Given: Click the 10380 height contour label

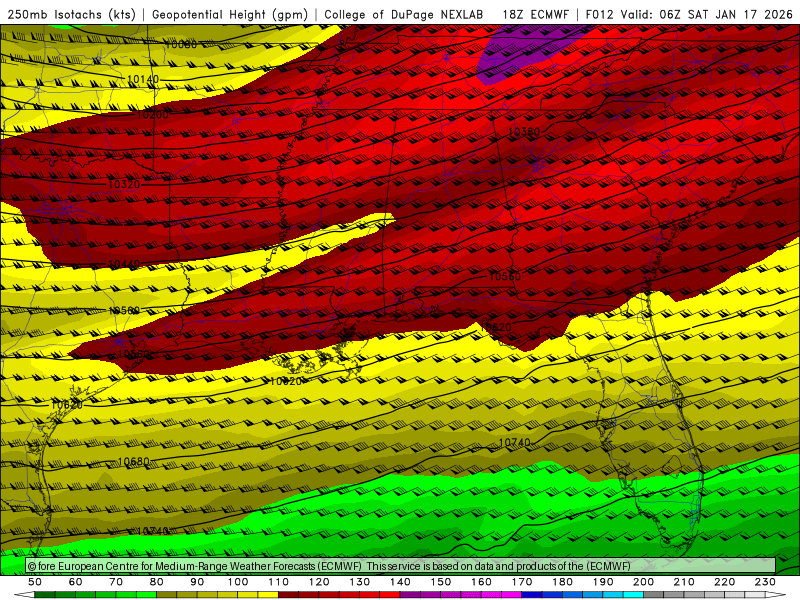Looking at the screenshot, I should pyautogui.click(x=524, y=132).
